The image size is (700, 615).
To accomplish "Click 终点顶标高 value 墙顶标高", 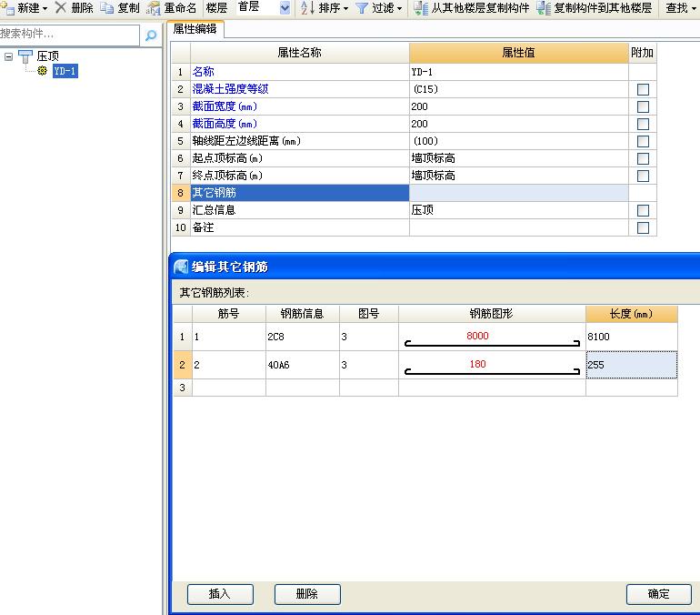I will pyautogui.click(x=519, y=176).
